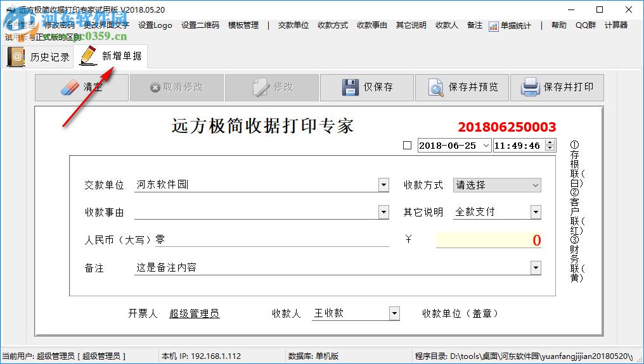Click the 人民币（大写）零 text
Screen dimensions: 644x364
(x=124, y=240)
